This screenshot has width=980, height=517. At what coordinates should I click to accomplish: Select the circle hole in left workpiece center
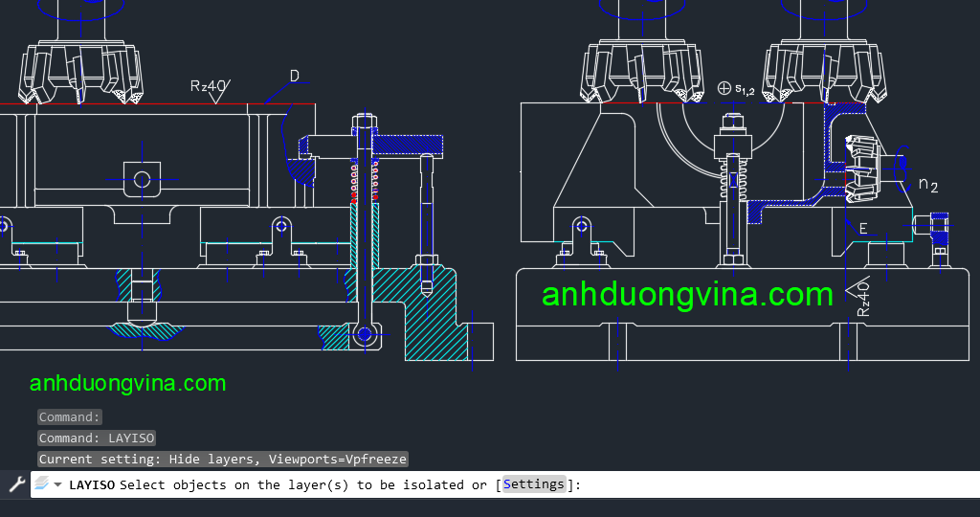click(142, 179)
